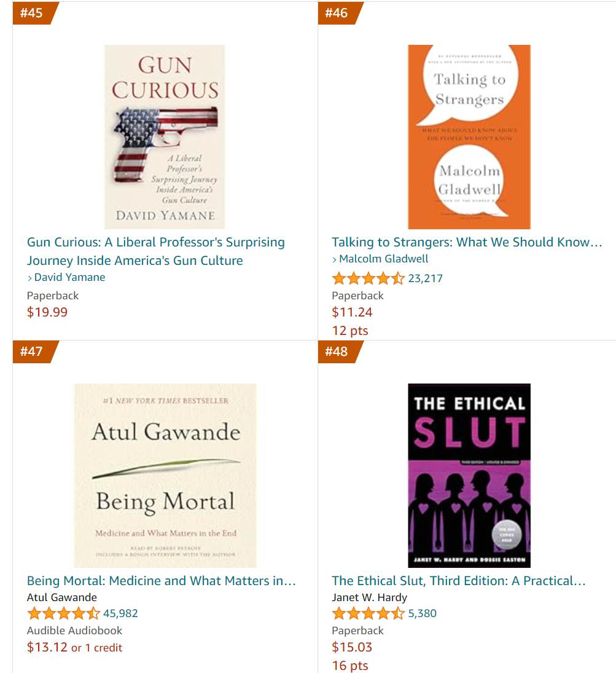Image resolution: width=616 pixels, height=673 pixels.
Task: Click The Ethical Slut, Third Edition title
Action: pos(459,581)
